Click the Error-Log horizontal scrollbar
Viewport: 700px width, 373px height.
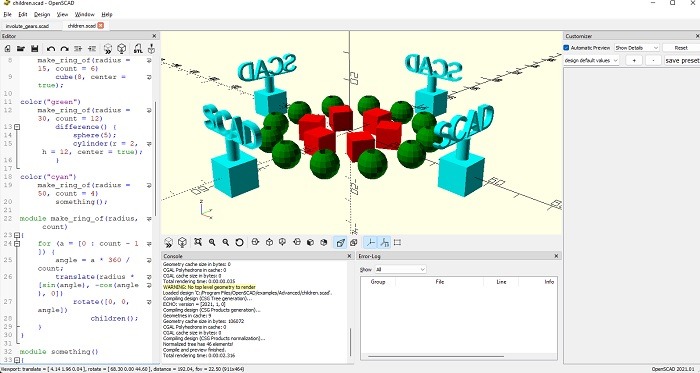click(x=436, y=356)
